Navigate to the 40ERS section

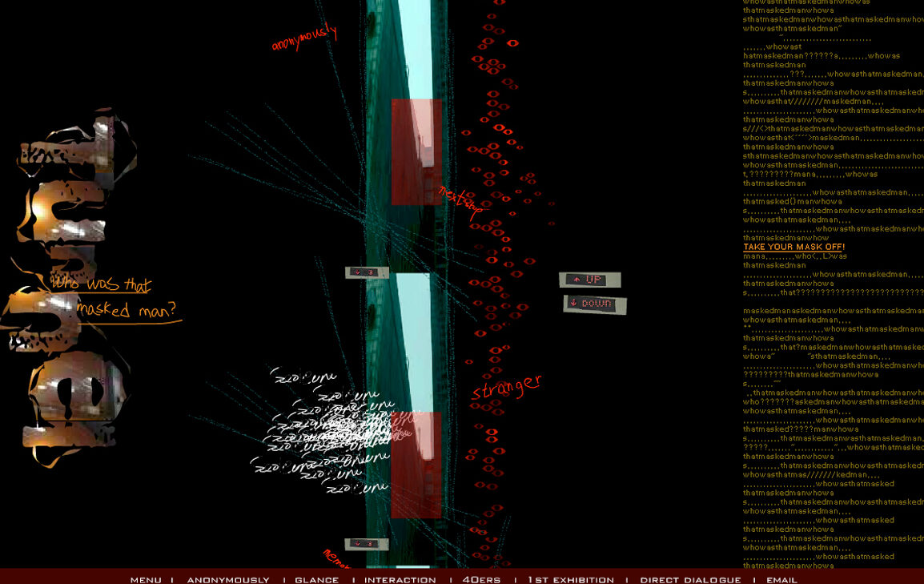pyautogui.click(x=481, y=579)
